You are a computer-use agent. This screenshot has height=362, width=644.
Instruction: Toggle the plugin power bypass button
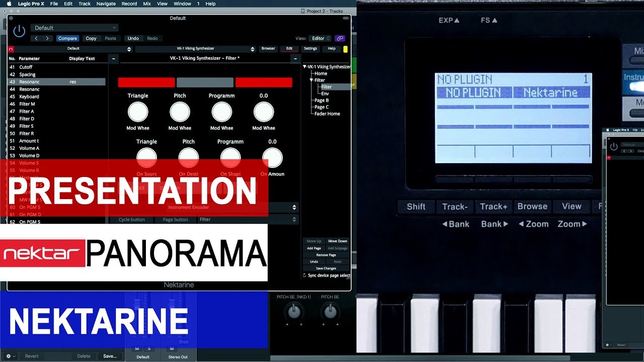click(x=19, y=31)
